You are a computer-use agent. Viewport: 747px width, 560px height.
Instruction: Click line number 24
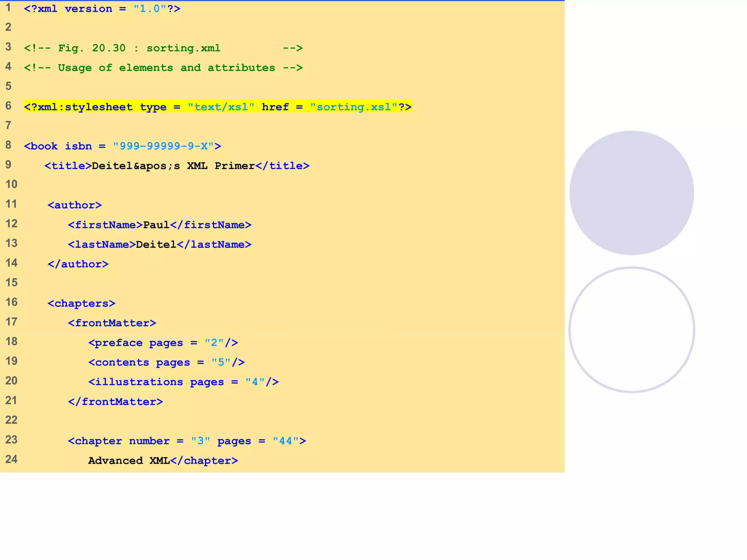point(11,459)
